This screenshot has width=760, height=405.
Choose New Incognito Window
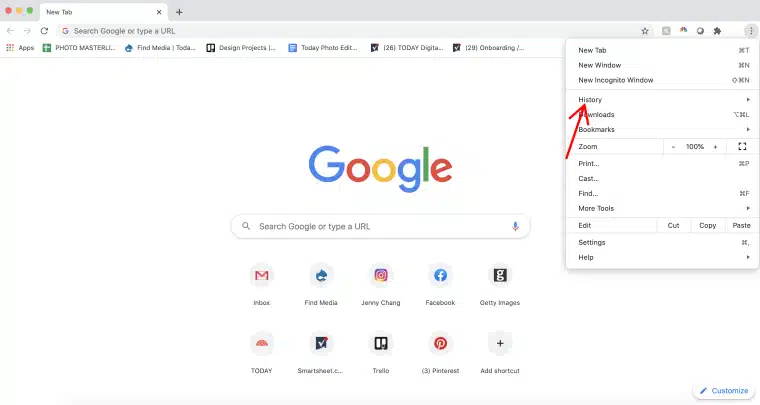[x=663, y=80]
